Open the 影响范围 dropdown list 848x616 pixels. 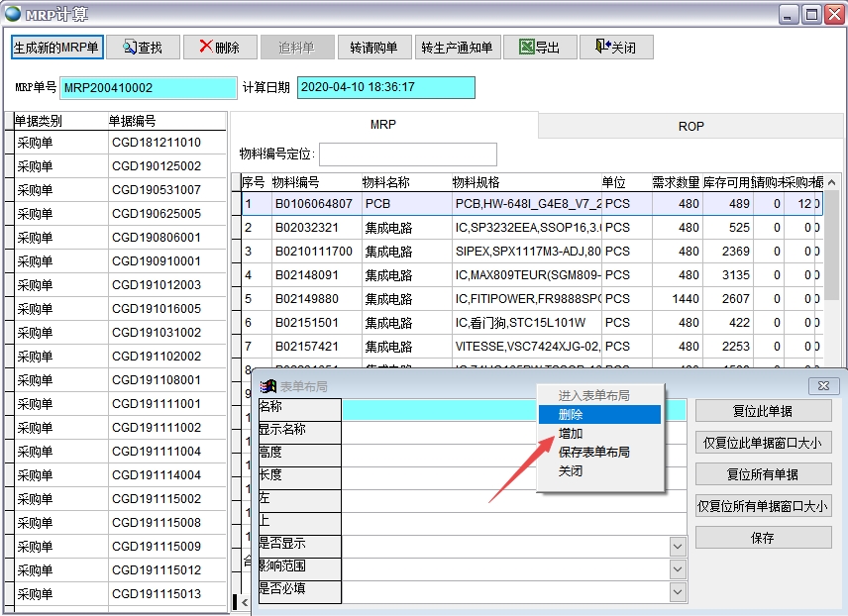678,567
